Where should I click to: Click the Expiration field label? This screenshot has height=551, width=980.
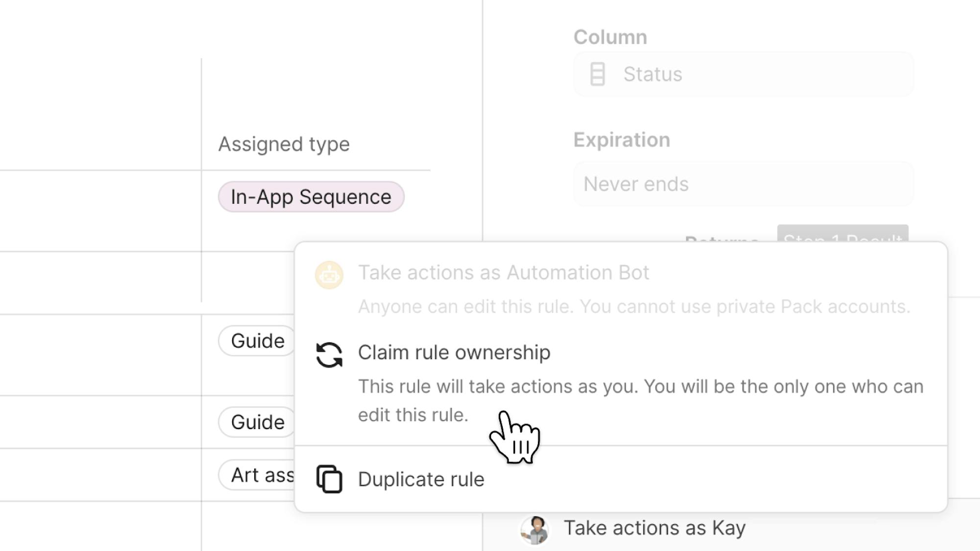coord(621,140)
